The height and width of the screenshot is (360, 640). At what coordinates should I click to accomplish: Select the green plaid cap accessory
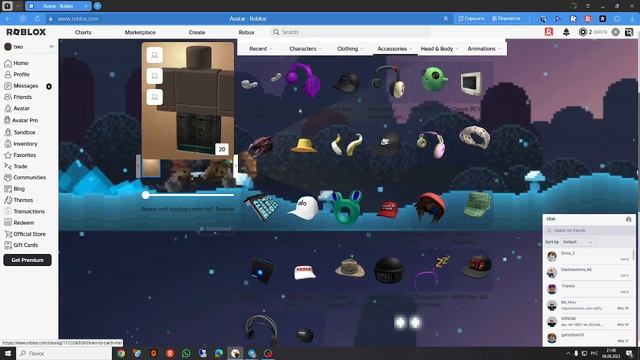pos(478,204)
